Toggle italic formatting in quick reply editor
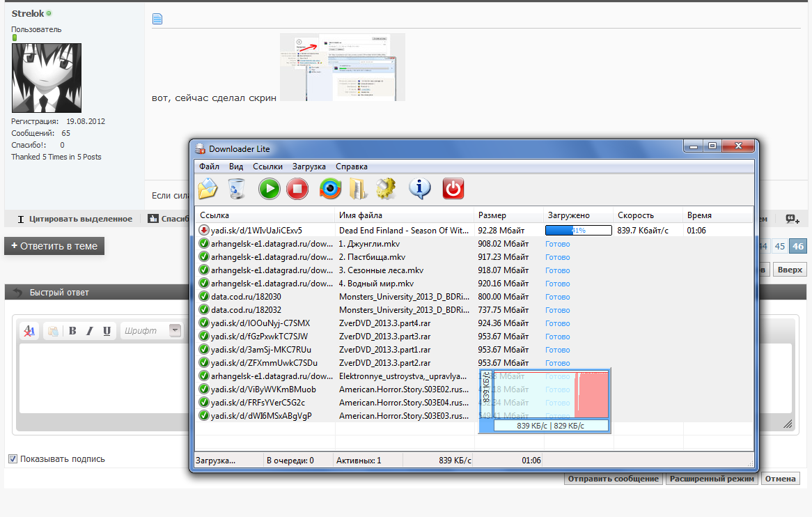 click(x=90, y=331)
